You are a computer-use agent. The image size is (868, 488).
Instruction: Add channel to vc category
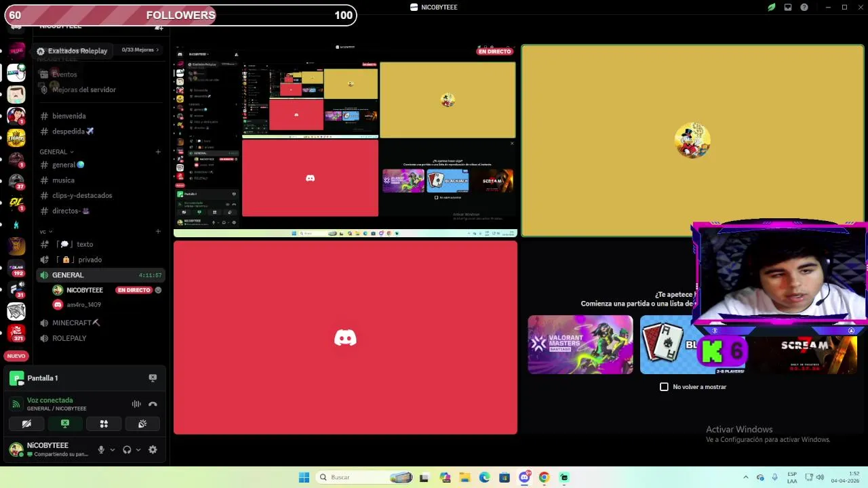[158, 232]
